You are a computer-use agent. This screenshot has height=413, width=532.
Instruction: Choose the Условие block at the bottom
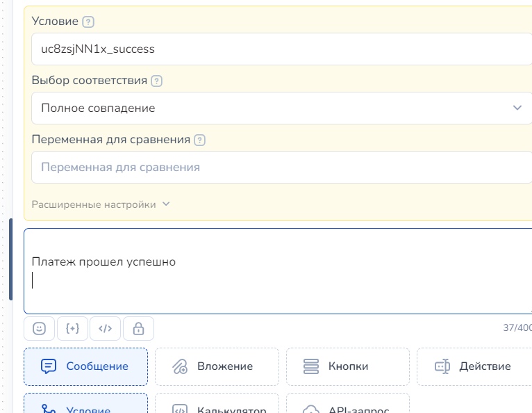pyautogui.click(x=86, y=405)
